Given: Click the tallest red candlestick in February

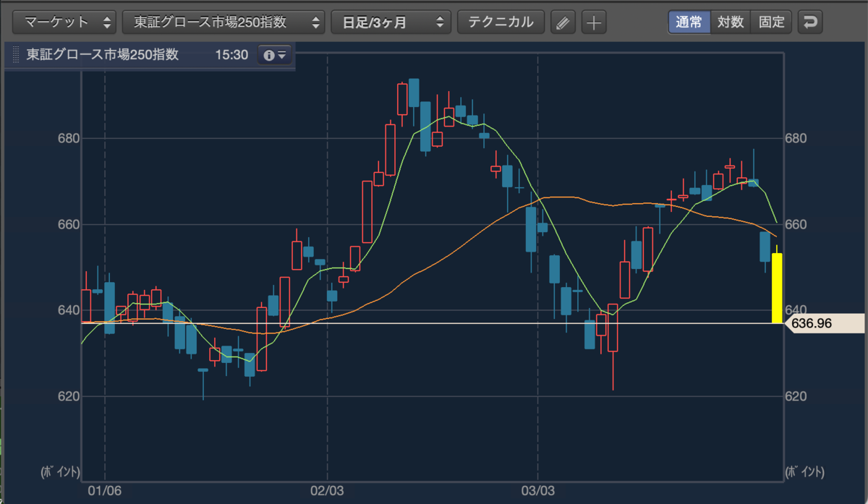Looking at the screenshot, I should click(x=367, y=211).
